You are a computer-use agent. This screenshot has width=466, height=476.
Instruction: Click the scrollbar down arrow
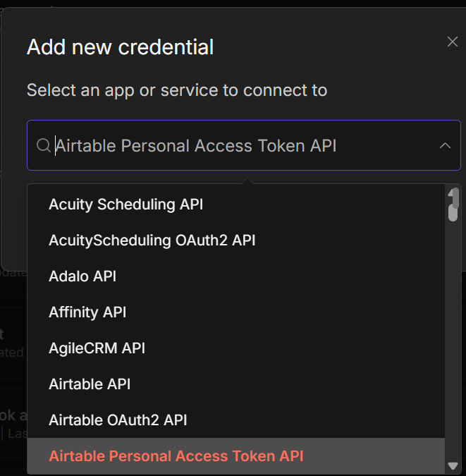pyautogui.click(x=453, y=465)
